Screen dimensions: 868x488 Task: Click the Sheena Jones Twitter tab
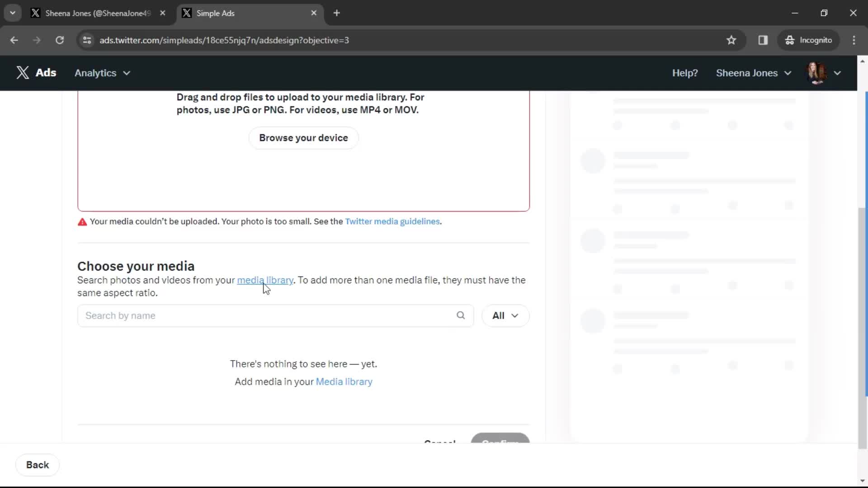click(x=99, y=13)
